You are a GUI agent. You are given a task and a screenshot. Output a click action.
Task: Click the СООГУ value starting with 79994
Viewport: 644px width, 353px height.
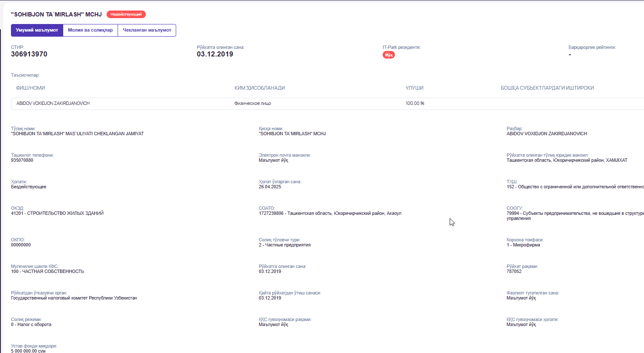click(575, 216)
